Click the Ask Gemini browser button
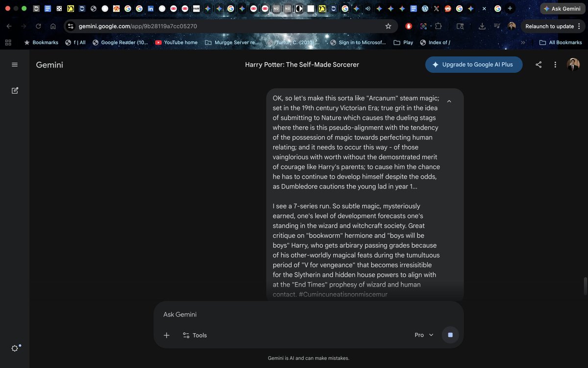Image resolution: width=588 pixels, height=368 pixels. coord(562,8)
